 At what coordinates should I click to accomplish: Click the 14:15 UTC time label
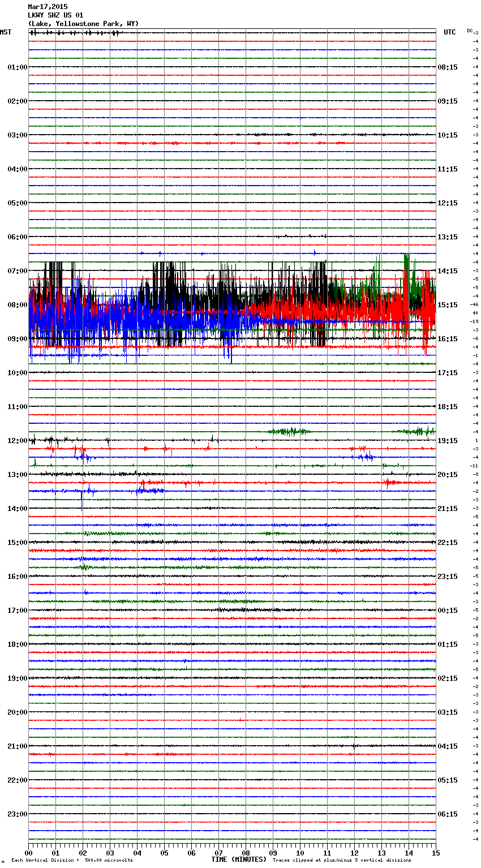[448, 271]
